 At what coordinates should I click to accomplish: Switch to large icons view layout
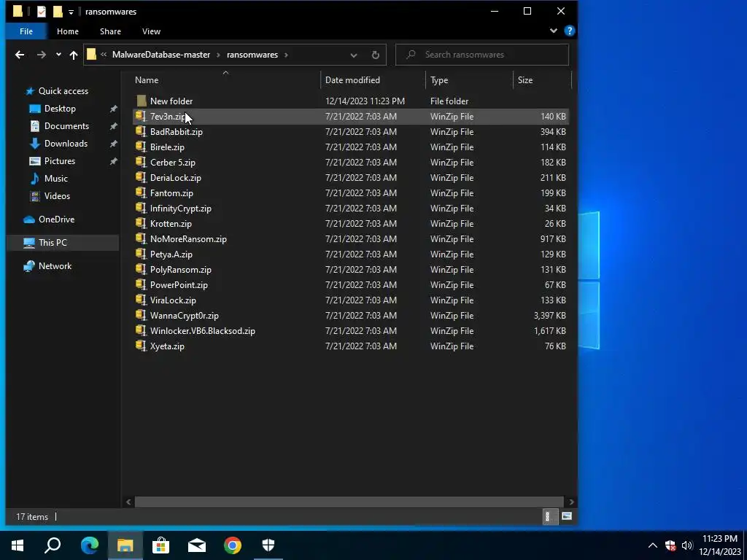click(566, 516)
